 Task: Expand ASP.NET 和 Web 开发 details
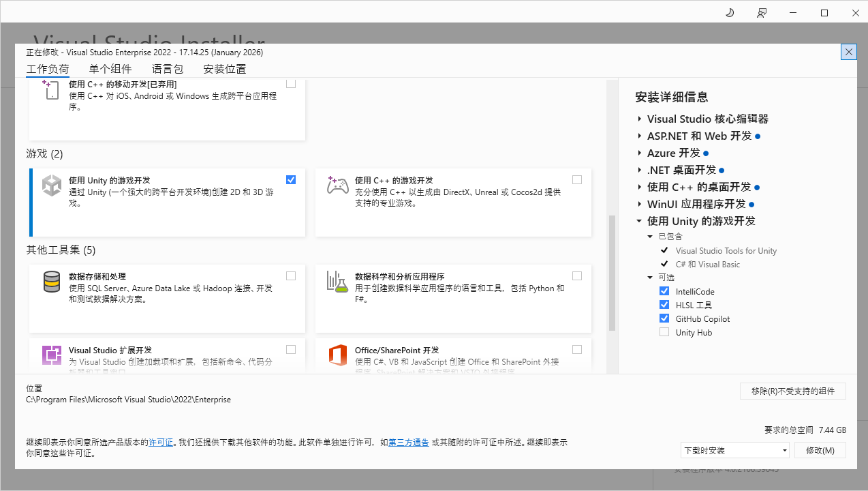(x=640, y=136)
